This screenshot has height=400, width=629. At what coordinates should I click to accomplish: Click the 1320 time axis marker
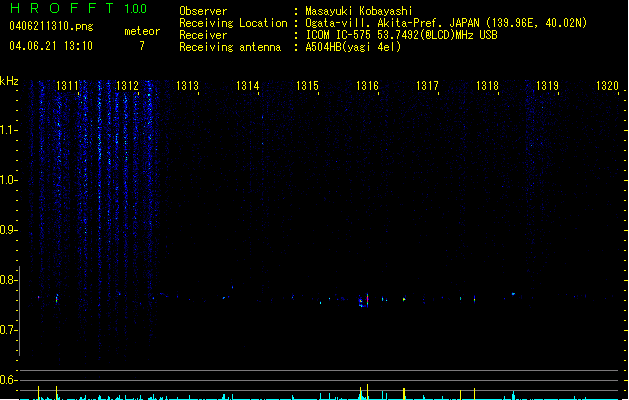607,86
